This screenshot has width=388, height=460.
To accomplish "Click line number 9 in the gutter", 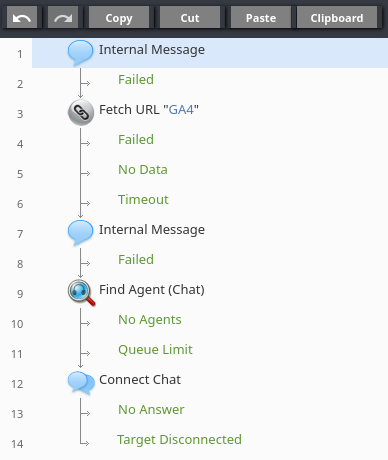I will point(20,294).
